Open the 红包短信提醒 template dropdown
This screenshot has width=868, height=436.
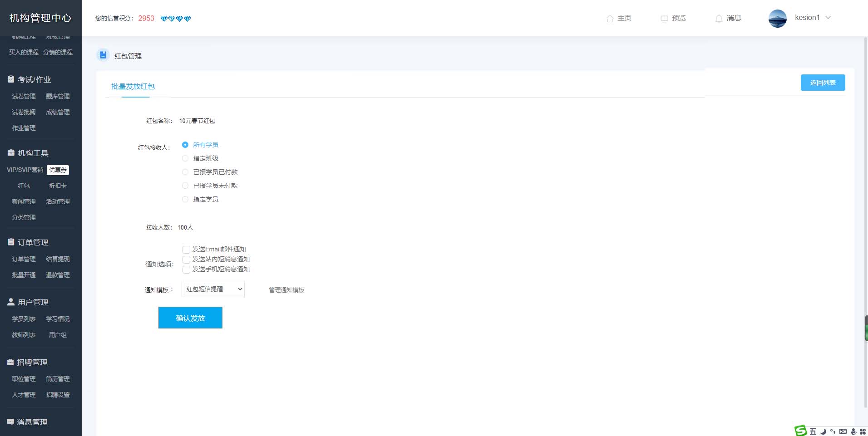[213, 289]
